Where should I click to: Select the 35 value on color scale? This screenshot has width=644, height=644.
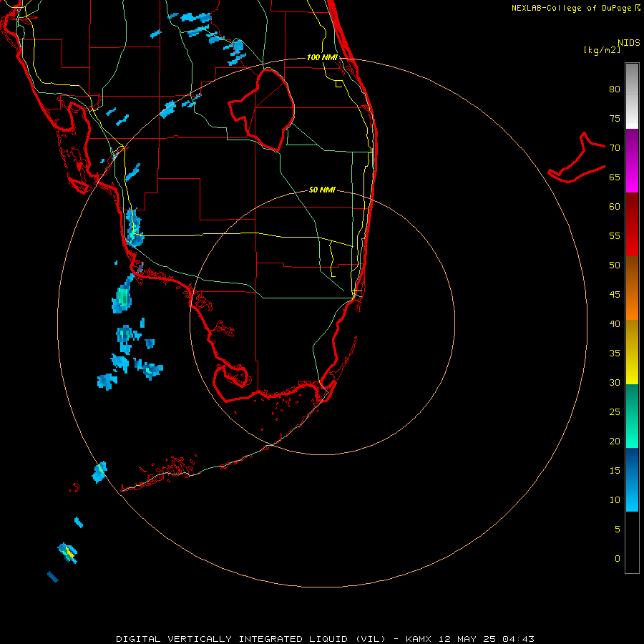point(615,353)
